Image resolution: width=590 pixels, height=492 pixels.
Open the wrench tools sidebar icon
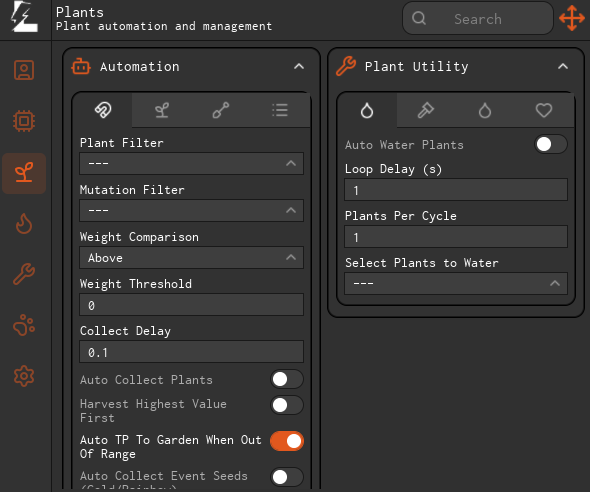24,274
